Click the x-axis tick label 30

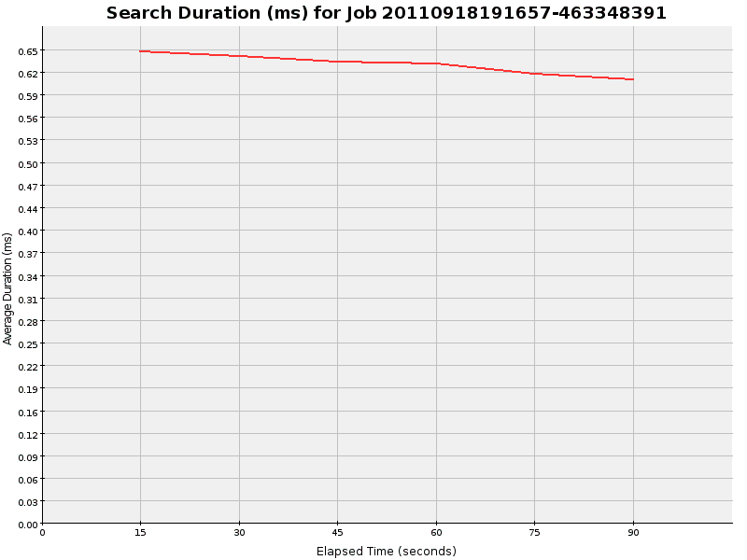pos(239,533)
